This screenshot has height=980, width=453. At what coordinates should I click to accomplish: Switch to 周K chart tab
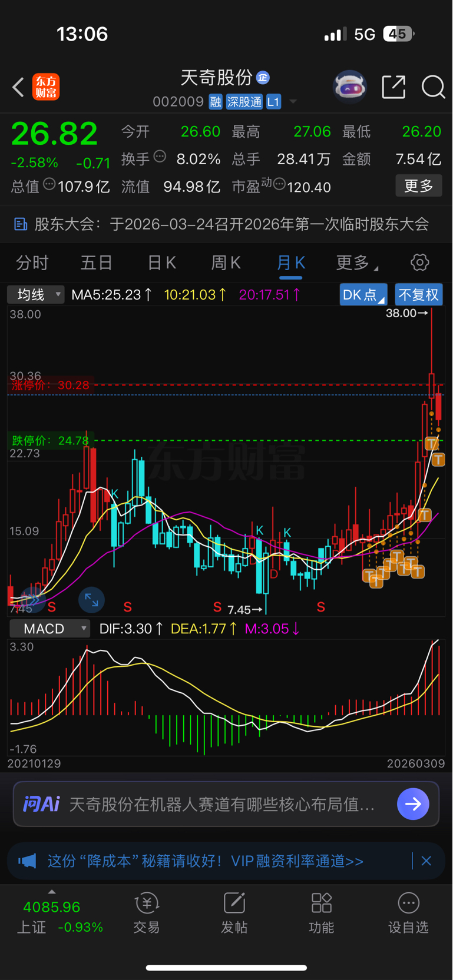click(x=226, y=263)
